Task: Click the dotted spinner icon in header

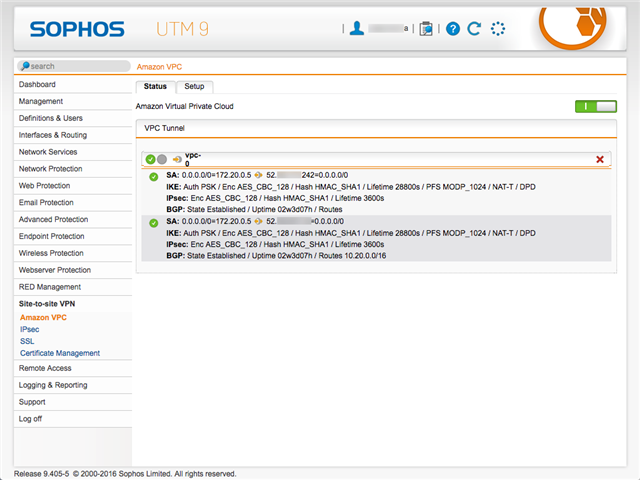Action: click(498, 29)
